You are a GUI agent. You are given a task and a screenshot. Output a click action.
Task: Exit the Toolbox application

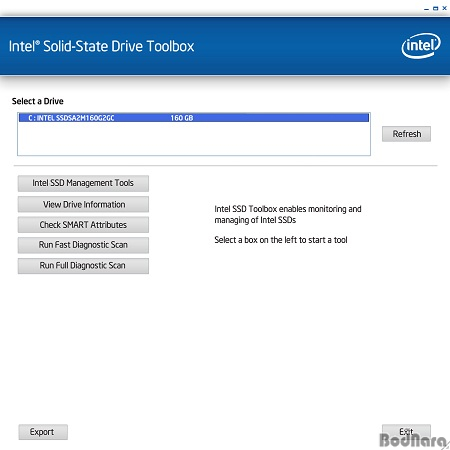coord(406,432)
